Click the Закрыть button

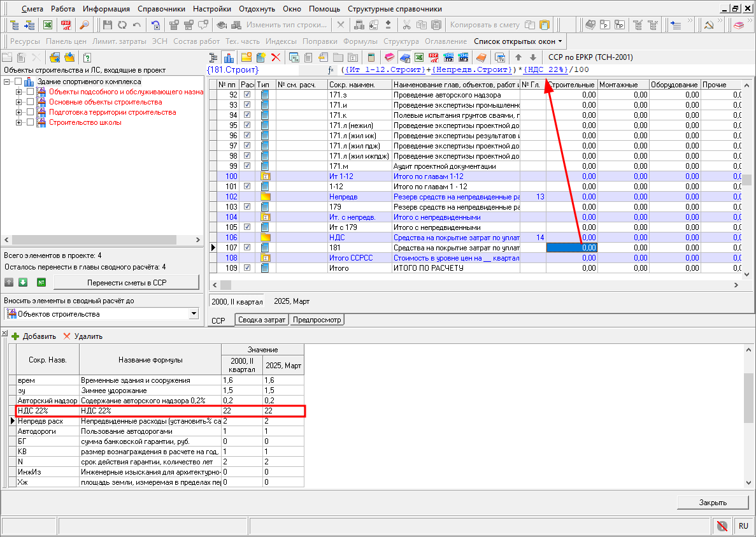pyautogui.click(x=712, y=502)
